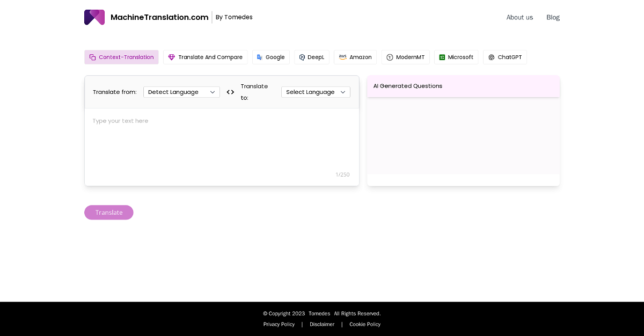This screenshot has width=644, height=336.
Task: Click the Translate And Compare diamond icon
Action: [x=172, y=57]
